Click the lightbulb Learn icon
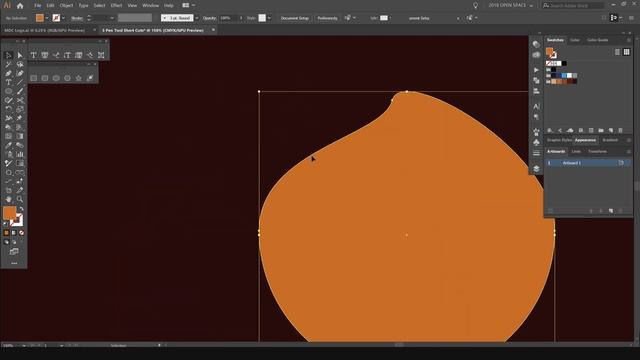Screen dimensions: 640x360 475,6
